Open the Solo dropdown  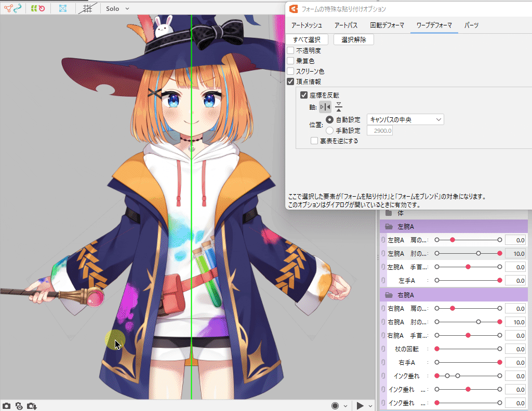[x=117, y=9]
